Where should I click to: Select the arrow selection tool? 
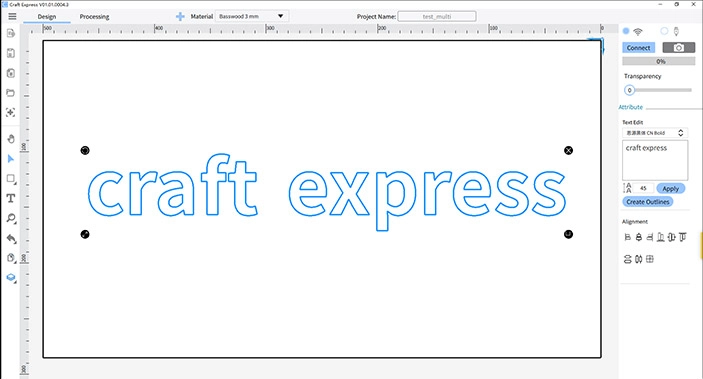point(11,159)
